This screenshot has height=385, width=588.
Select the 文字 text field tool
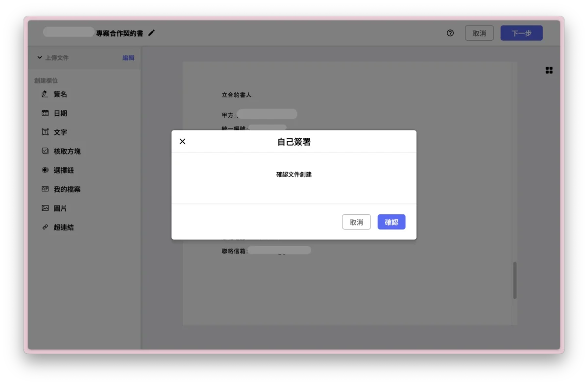(60, 132)
